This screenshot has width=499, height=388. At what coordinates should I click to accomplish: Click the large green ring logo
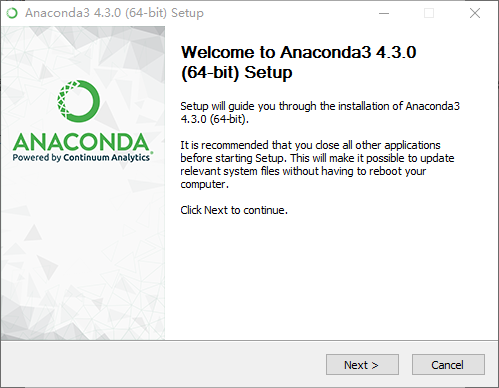click(79, 101)
